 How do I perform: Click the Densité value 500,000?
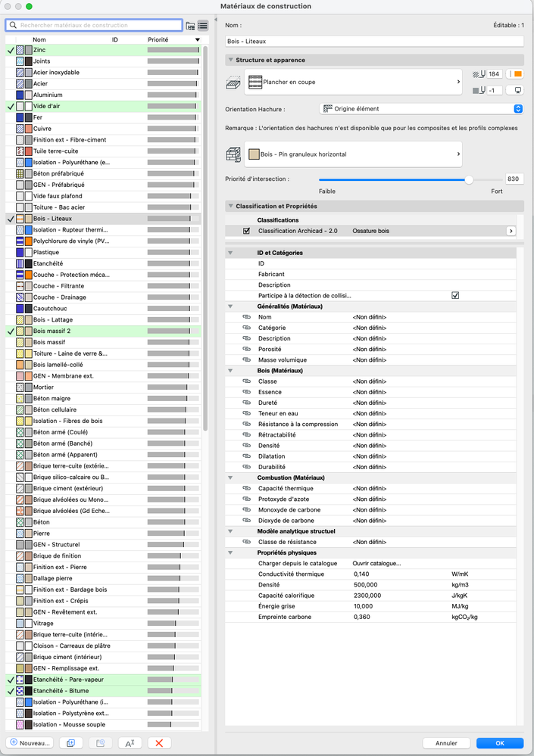click(365, 585)
